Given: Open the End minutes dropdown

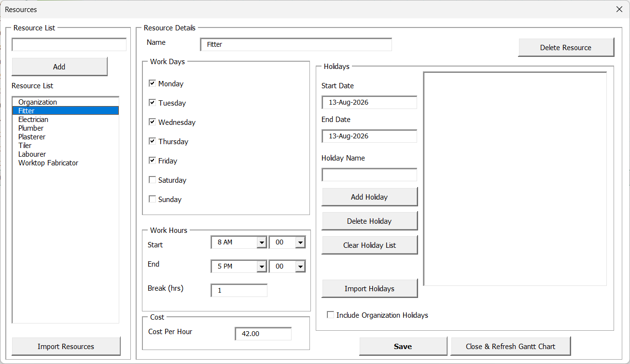Looking at the screenshot, I should (300, 266).
